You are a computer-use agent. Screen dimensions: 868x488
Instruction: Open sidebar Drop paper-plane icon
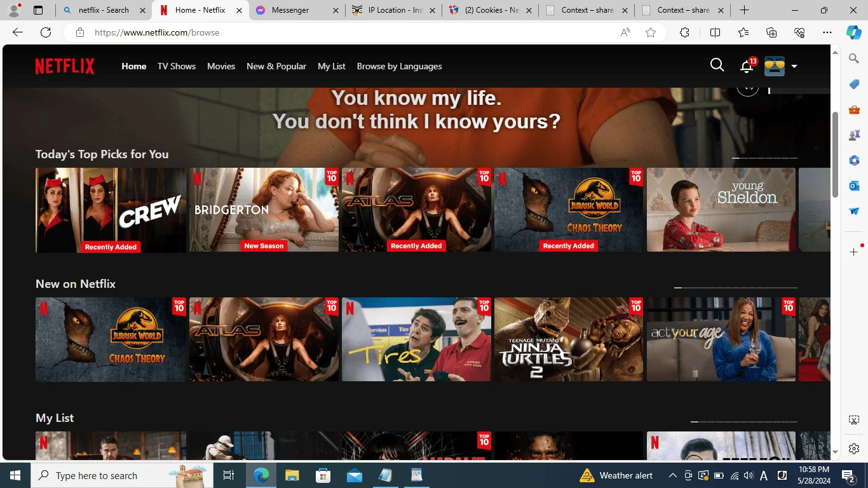[854, 211]
